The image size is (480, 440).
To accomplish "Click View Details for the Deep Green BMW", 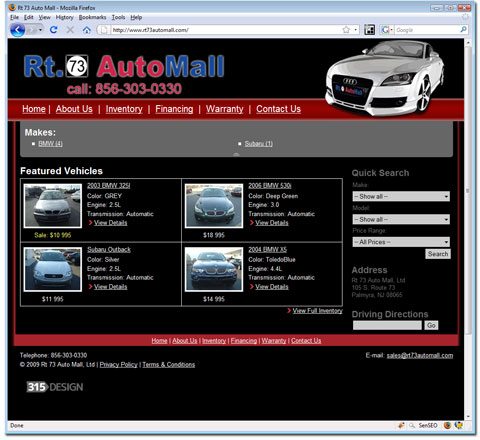I will pyautogui.click(x=272, y=223).
